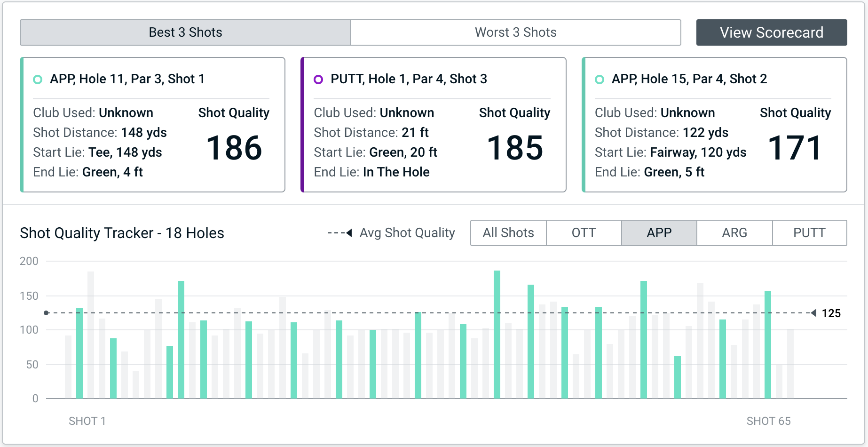Show only OTT shots in tracker
Image resolution: width=868 pixels, height=447 pixels.
tap(584, 233)
